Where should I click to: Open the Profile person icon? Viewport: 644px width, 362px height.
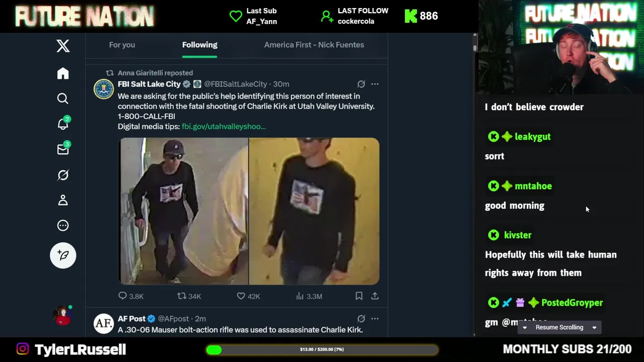63,200
